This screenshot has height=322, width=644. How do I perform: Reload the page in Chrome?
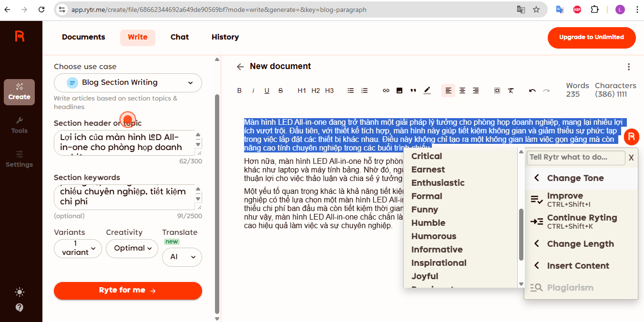41,10
